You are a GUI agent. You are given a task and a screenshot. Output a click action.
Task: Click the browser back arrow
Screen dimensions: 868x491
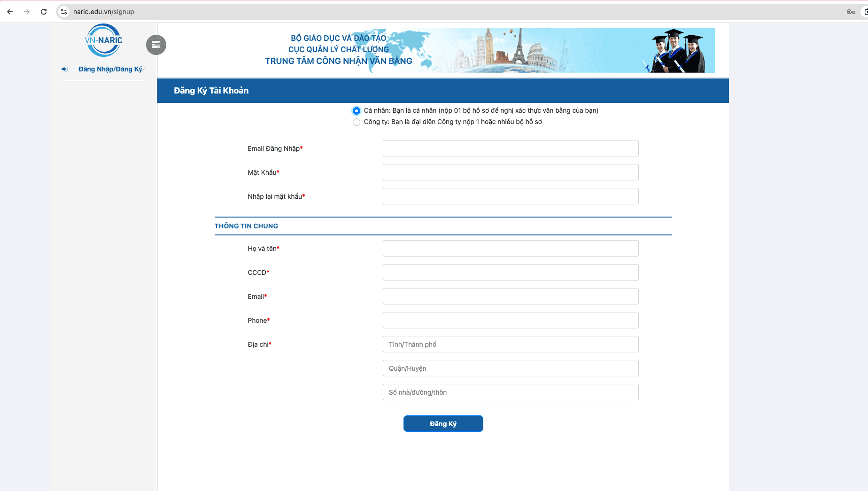tap(9, 12)
